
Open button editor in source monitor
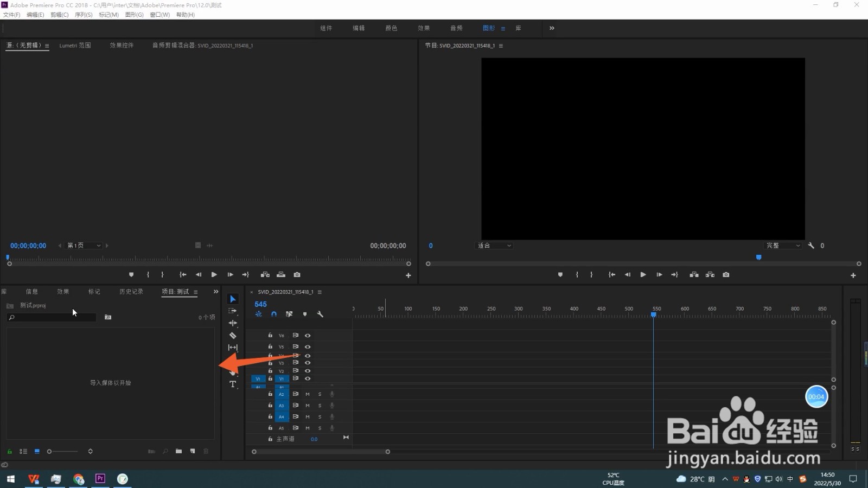(409, 275)
